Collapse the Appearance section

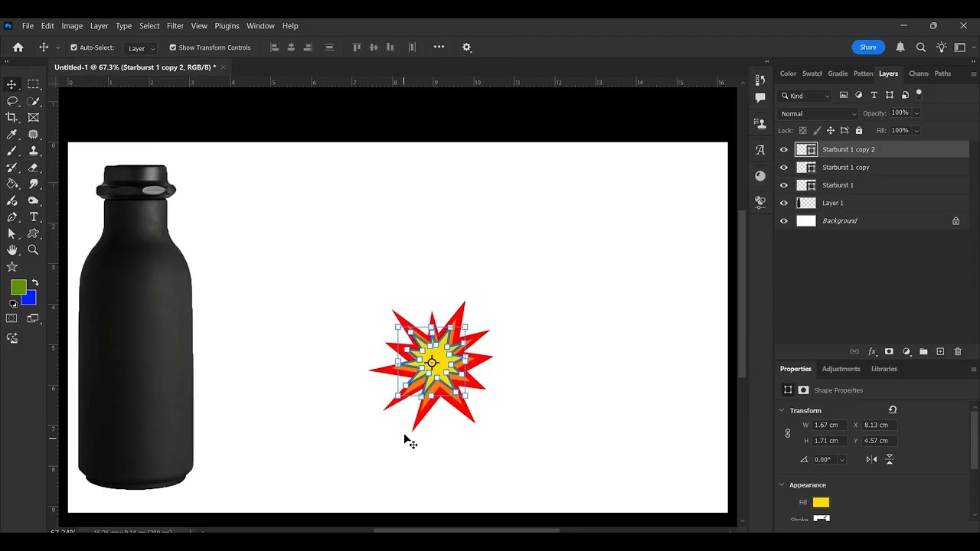782,484
